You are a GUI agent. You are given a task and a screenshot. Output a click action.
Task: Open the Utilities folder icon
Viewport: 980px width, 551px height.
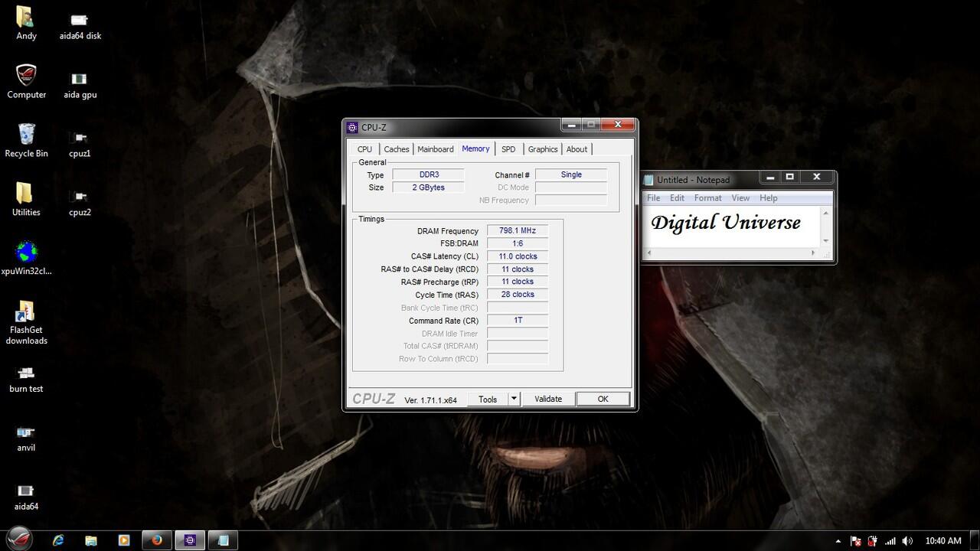(26, 199)
